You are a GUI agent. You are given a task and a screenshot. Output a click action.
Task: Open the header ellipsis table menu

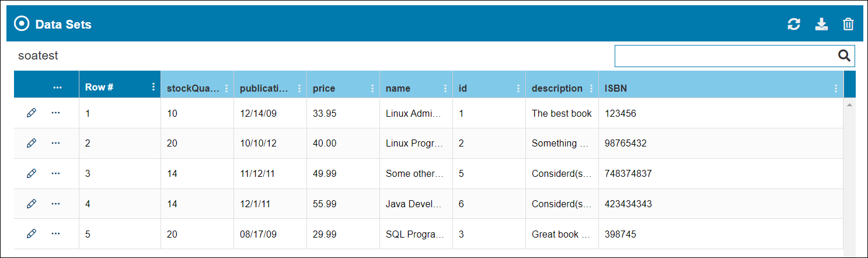57,88
